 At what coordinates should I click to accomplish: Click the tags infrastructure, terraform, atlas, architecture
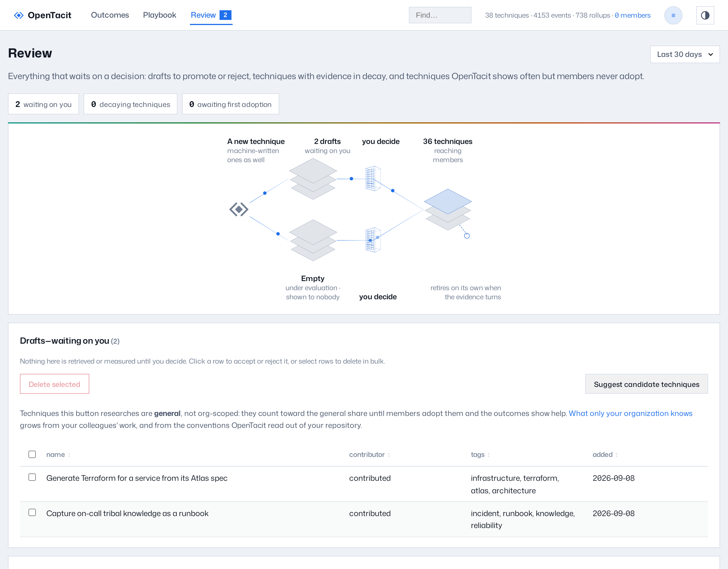coord(515,484)
